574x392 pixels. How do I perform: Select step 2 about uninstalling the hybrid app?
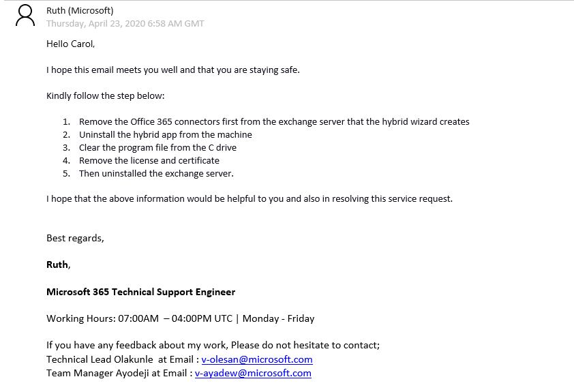click(x=166, y=135)
